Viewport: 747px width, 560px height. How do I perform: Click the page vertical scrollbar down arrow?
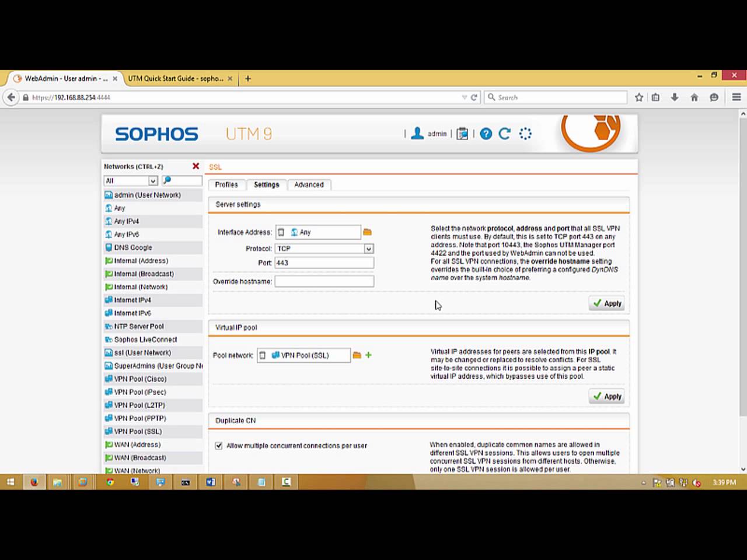tap(743, 469)
